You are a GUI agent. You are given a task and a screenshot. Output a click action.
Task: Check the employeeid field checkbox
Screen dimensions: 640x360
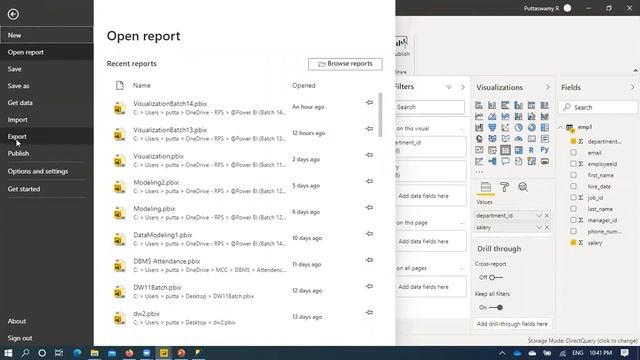point(573,164)
